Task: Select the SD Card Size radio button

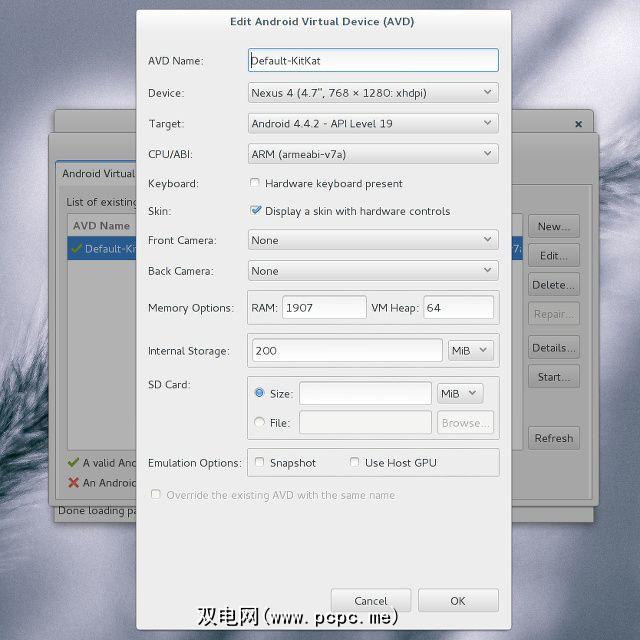Action: [259, 393]
